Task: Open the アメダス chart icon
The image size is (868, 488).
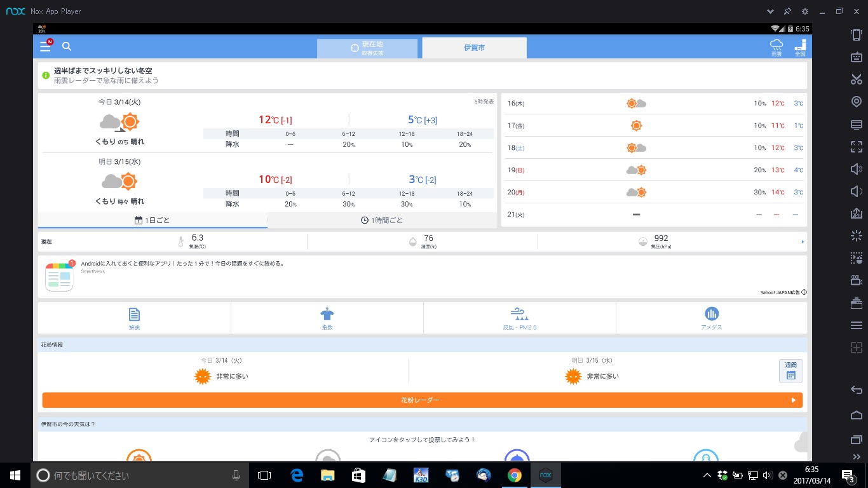Action: click(x=711, y=318)
